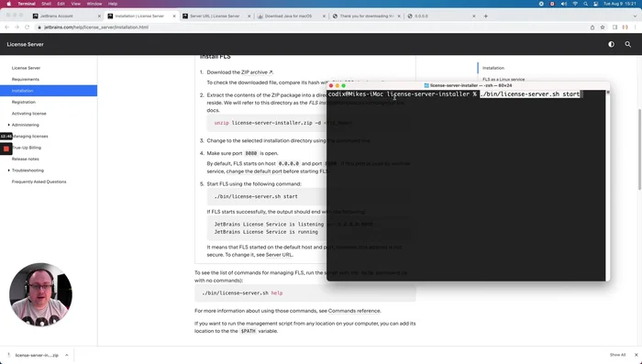Open the Terminal menu in menu bar

[x=27, y=4]
